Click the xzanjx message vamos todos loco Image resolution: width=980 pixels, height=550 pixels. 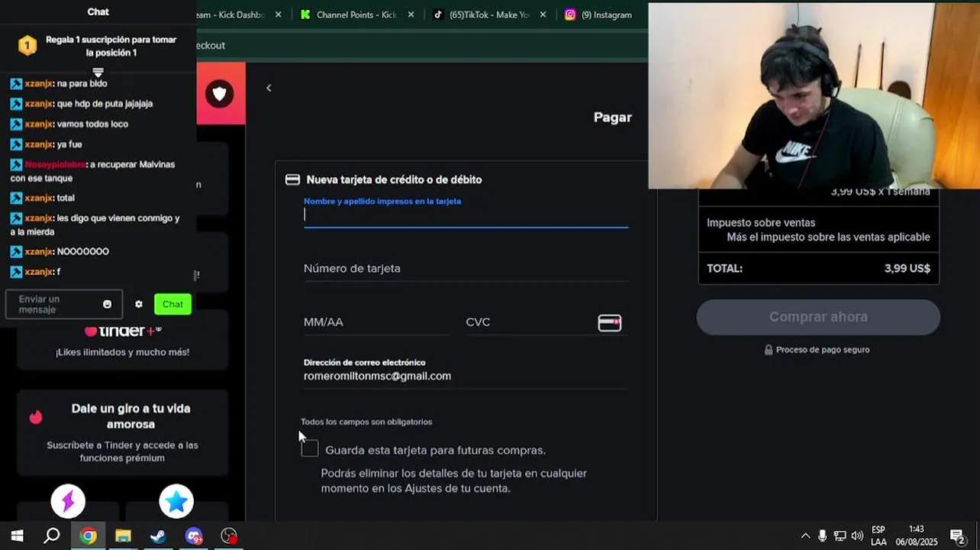pyautogui.click(x=69, y=124)
